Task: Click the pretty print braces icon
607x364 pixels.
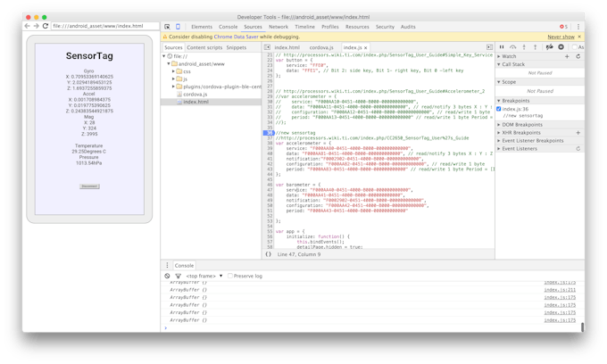Action: [x=269, y=254]
